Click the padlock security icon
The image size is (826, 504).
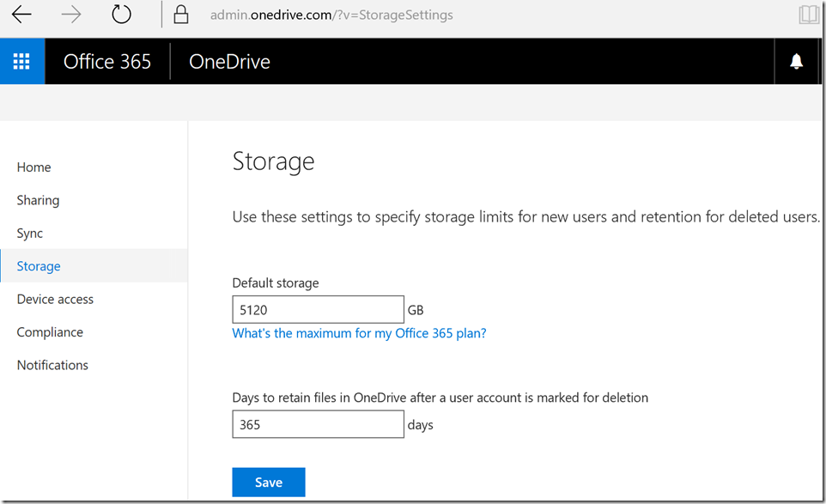click(181, 15)
